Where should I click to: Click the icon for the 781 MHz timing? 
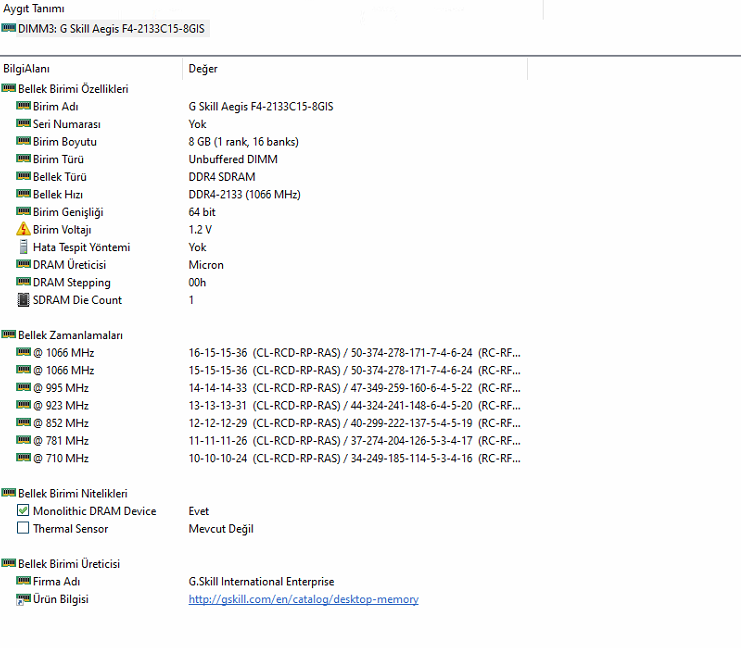tap(23, 440)
